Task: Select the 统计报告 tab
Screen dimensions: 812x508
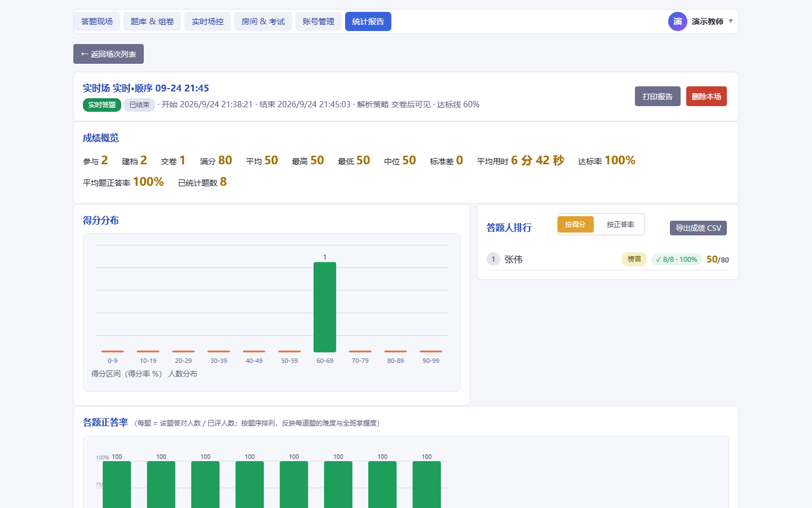Action: (368, 21)
